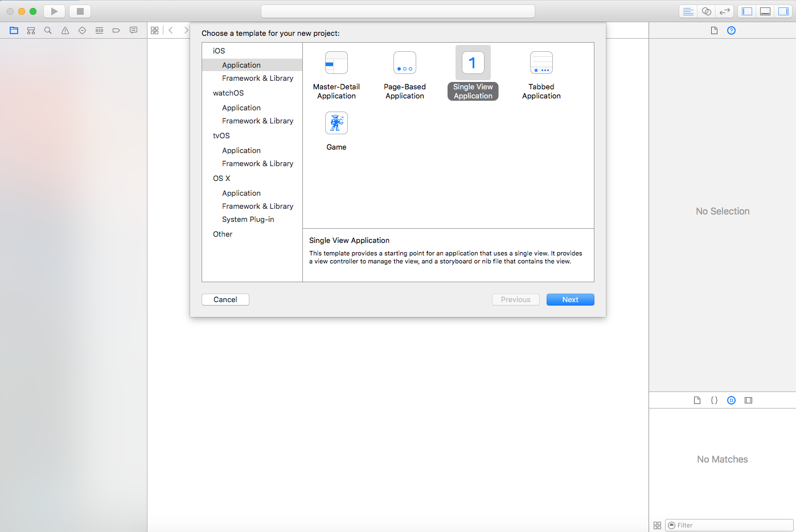The height and width of the screenshot is (532, 796).
Task: Toggle the Debug area visibility
Action: (x=765, y=11)
